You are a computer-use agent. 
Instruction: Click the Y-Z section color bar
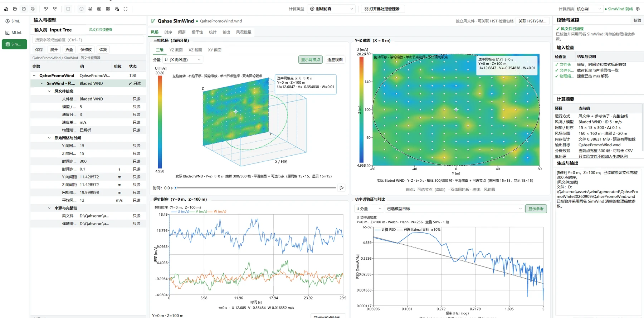[361, 110]
